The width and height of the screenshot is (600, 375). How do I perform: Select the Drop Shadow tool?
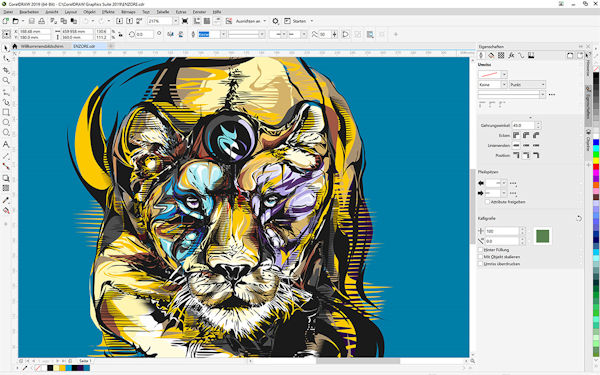click(x=6, y=178)
